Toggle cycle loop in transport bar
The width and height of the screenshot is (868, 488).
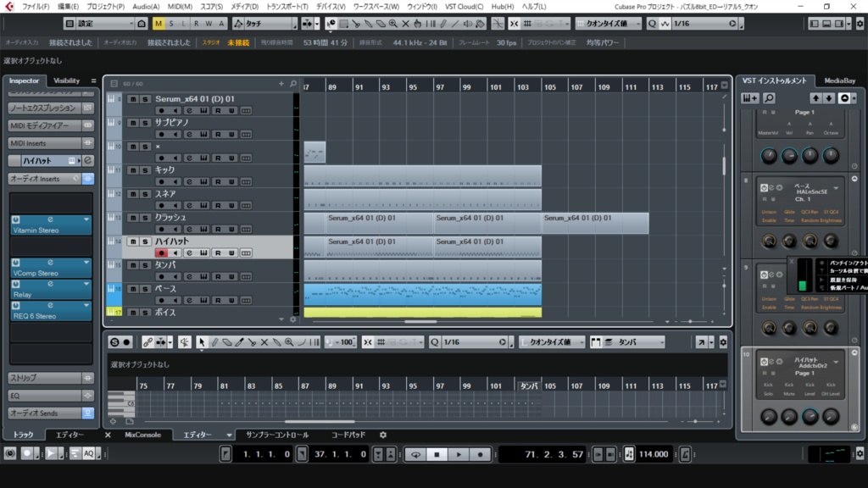[x=415, y=454]
